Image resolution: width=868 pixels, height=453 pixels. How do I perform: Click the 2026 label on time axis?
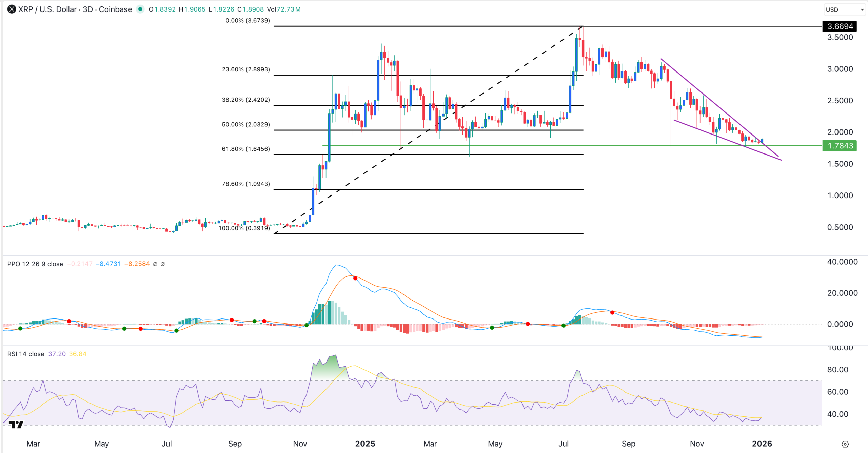point(762,444)
